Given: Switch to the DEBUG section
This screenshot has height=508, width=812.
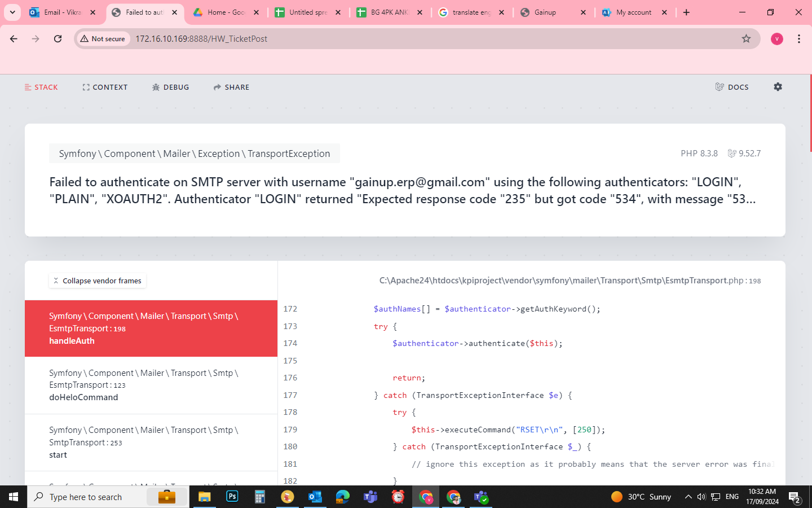Looking at the screenshot, I should pyautogui.click(x=170, y=87).
